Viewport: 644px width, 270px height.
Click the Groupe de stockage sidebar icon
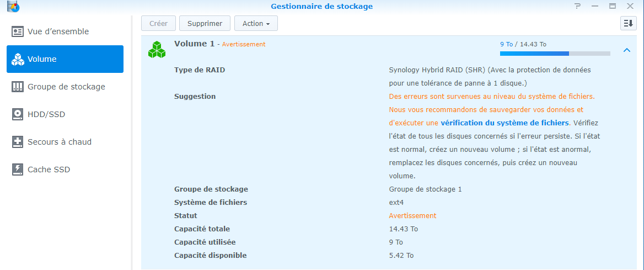point(18,87)
